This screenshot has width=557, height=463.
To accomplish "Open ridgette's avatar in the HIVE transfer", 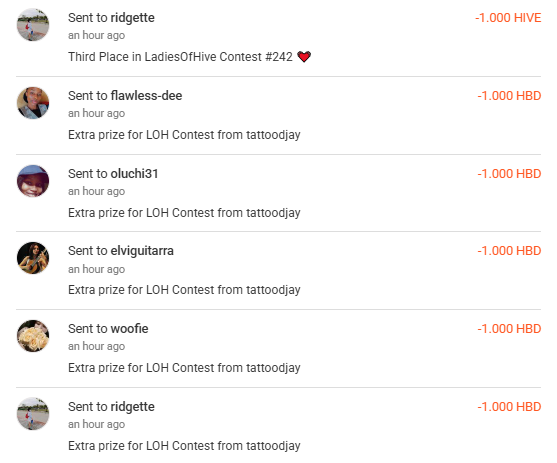I will 33,25.
